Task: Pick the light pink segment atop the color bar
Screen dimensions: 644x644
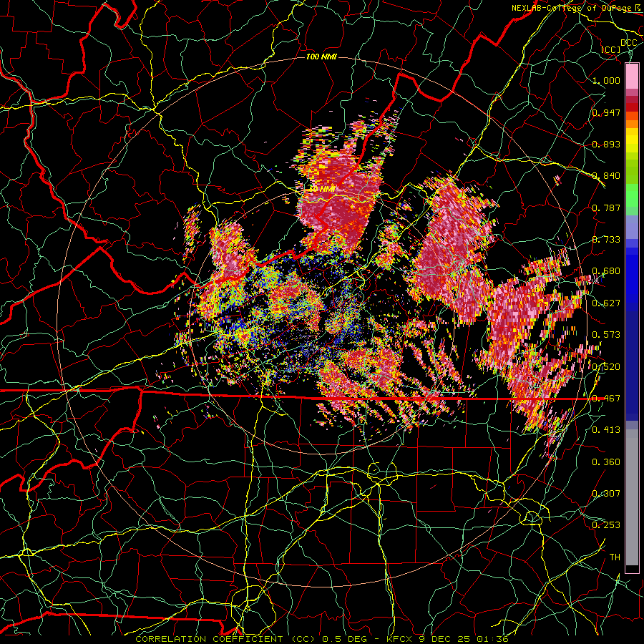Action: 632,77
